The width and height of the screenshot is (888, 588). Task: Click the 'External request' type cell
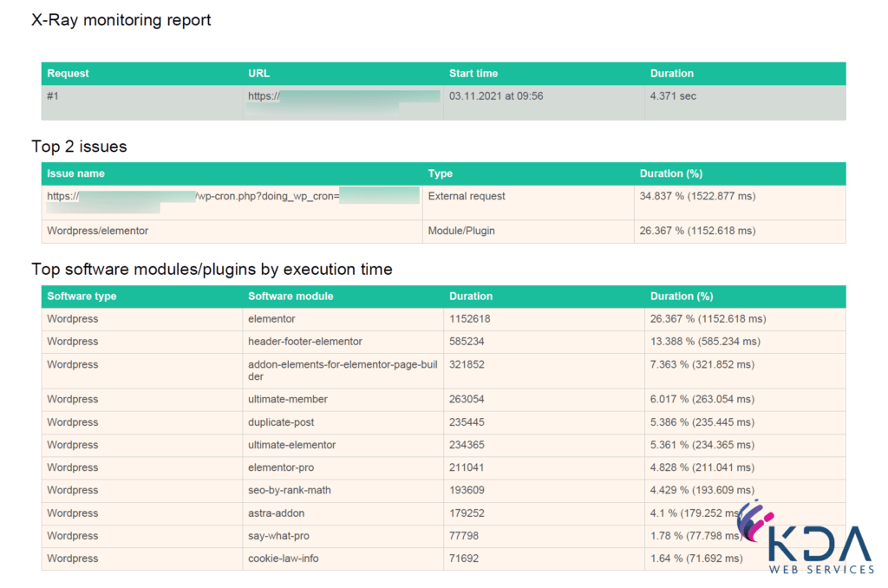coord(466,196)
